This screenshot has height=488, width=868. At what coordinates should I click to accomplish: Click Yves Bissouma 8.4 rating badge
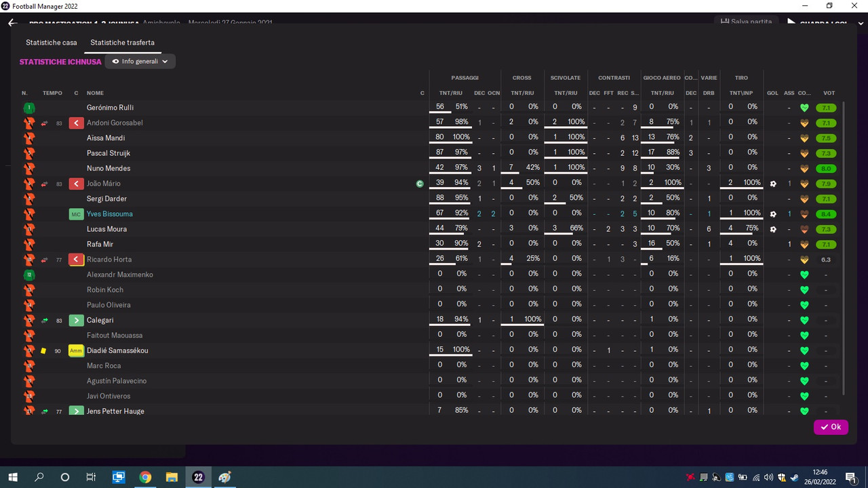click(826, 214)
